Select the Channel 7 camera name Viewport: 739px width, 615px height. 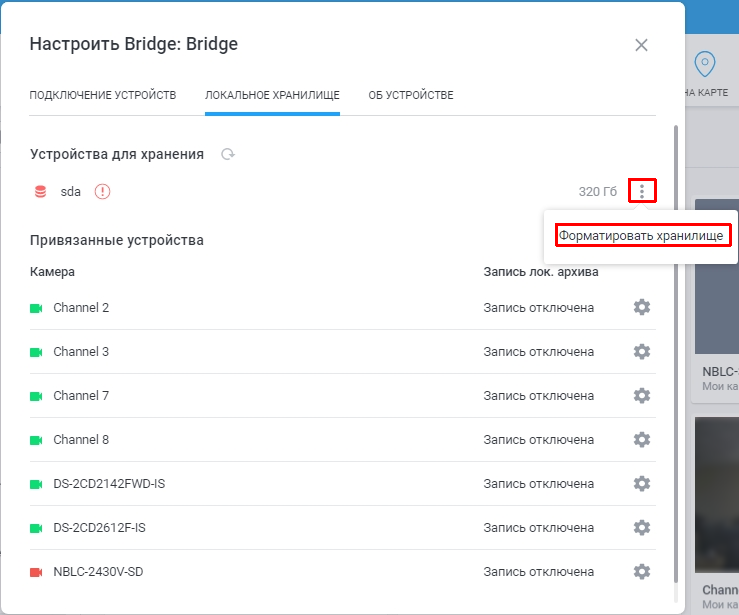pos(81,396)
